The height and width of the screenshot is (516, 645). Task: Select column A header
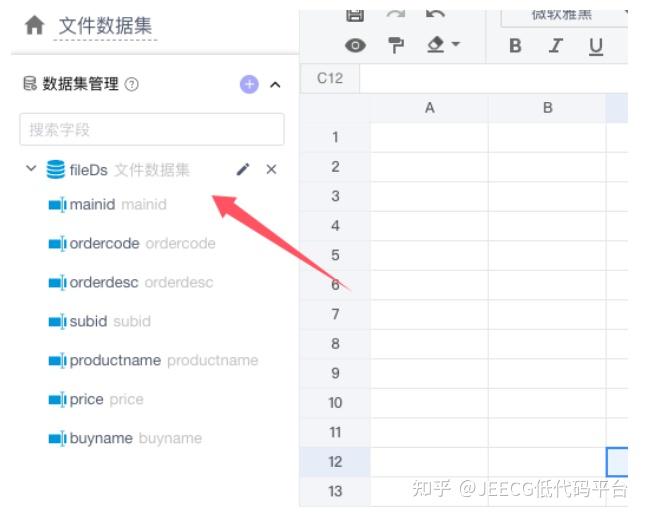pos(429,108)
